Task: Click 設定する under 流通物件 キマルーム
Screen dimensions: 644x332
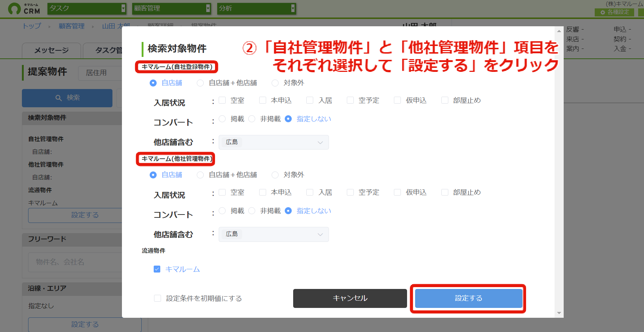Action: (75, 215)
